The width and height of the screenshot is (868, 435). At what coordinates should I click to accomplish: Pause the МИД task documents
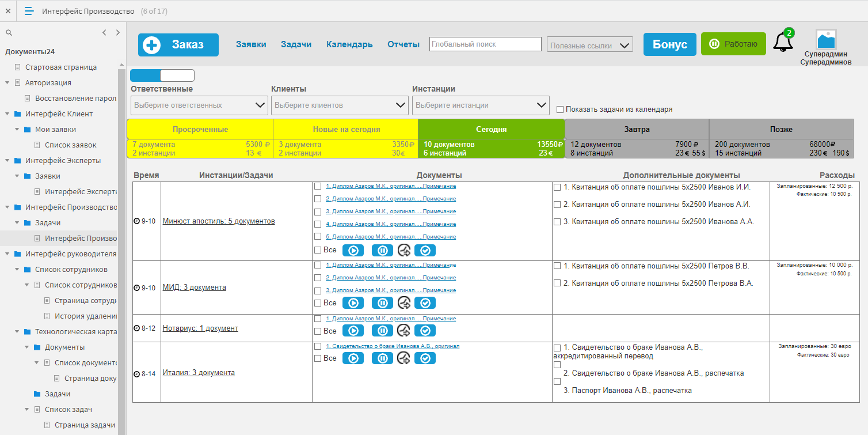coord(382,302)
